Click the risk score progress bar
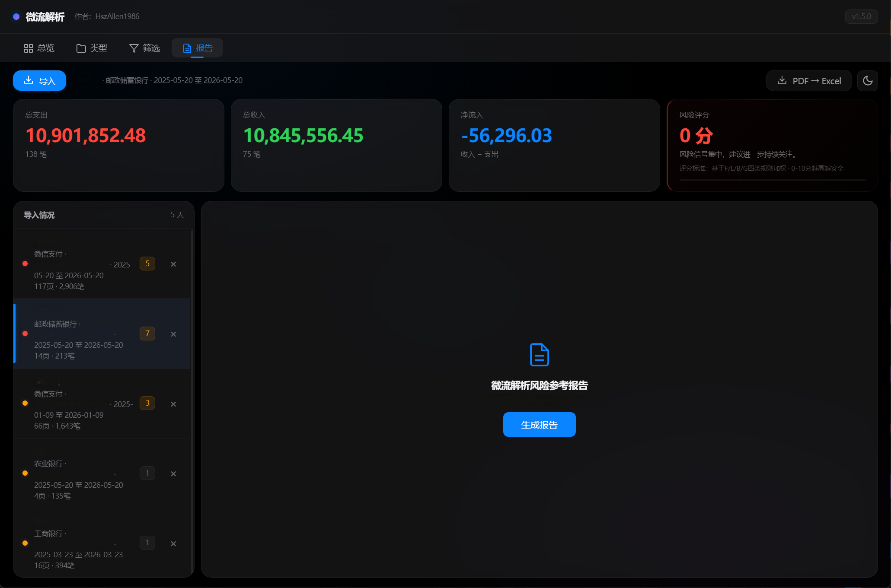 [772, 180]
